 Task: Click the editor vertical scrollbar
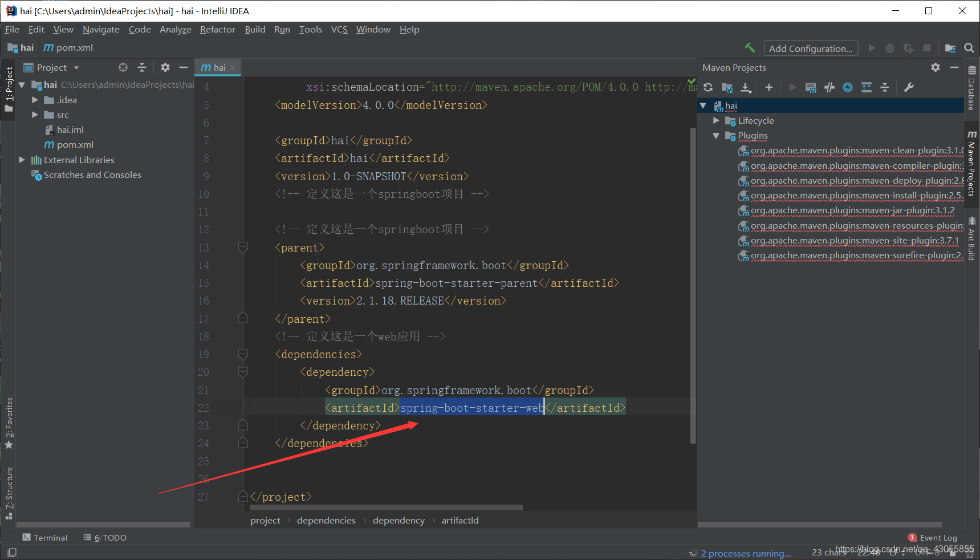click(x=693, y=286)
